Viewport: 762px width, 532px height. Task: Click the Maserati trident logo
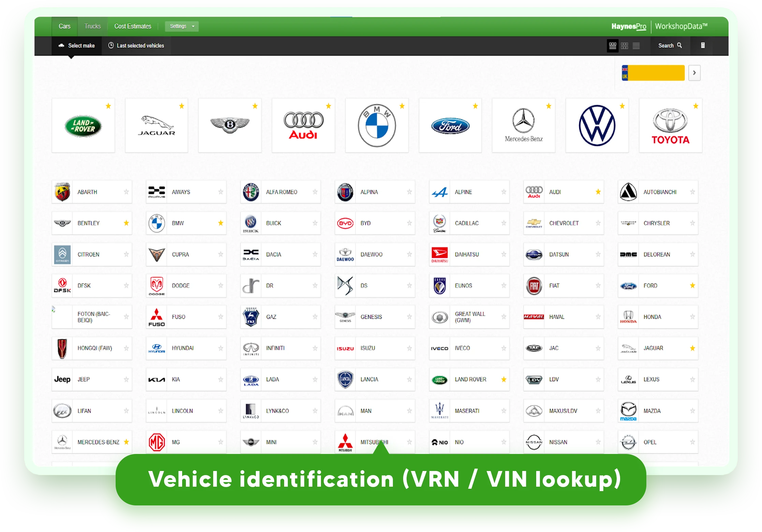tap(440, 411)
